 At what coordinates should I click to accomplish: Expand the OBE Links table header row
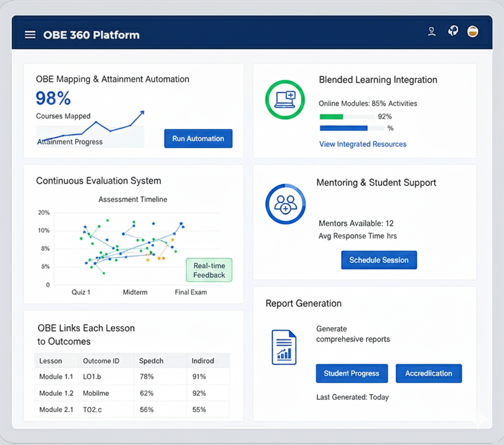(x=132, y=361)
